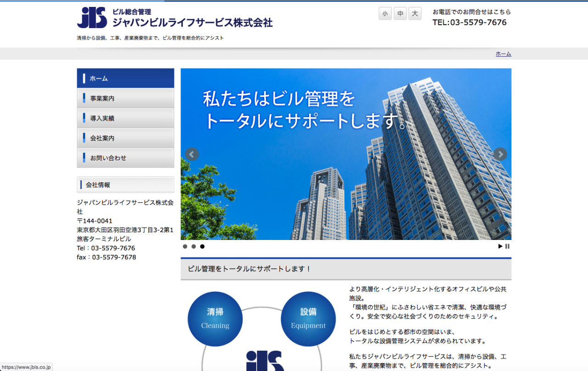Click the お電話でのお問合せはこちら text
Image resolution: width=588 pixels, height=371 pixels.
tap(472, 12)
